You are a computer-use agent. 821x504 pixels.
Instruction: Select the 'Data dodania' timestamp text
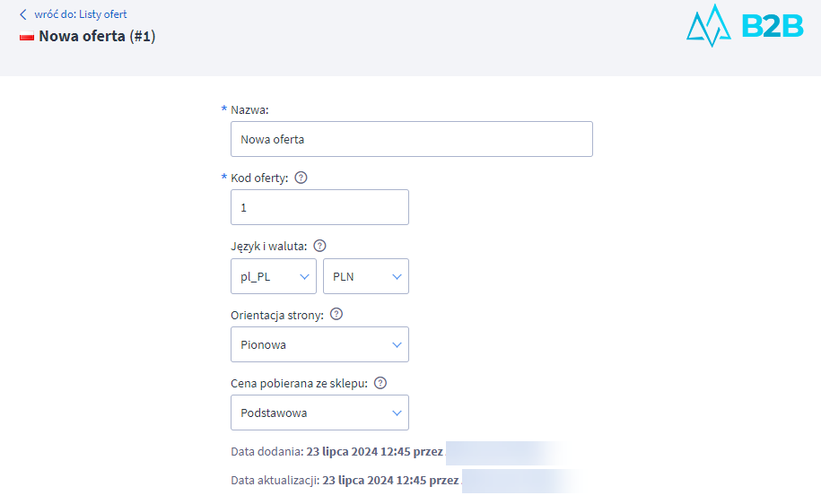pyautogui.click(x=336, y=452)
